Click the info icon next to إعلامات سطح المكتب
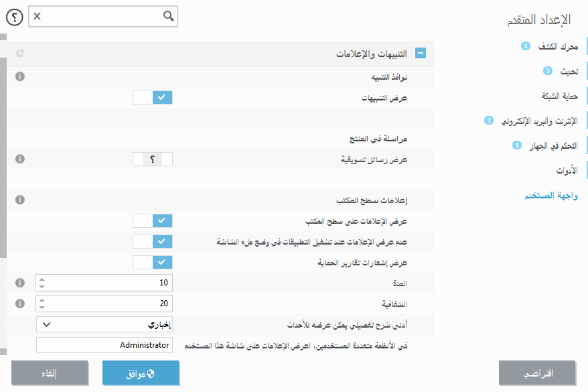This screenshot has width=588, height=392. tap(19, 199)
